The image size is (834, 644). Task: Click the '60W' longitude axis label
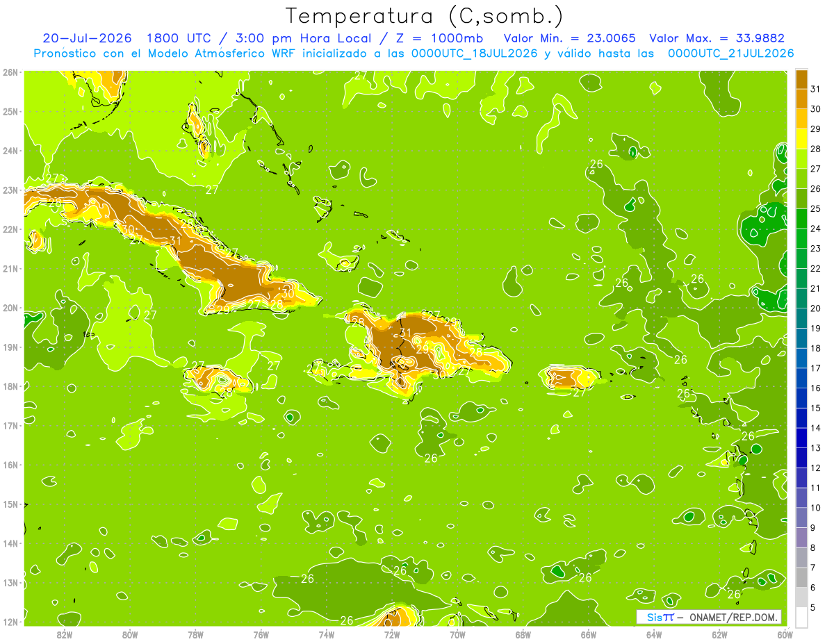click(785, 635)
